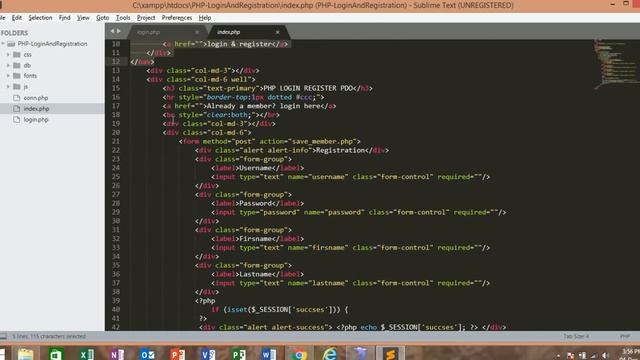Click the 'Firsname' label text on line 32
Viewport: 640px width, 360px height.
(x=256, y=239)
